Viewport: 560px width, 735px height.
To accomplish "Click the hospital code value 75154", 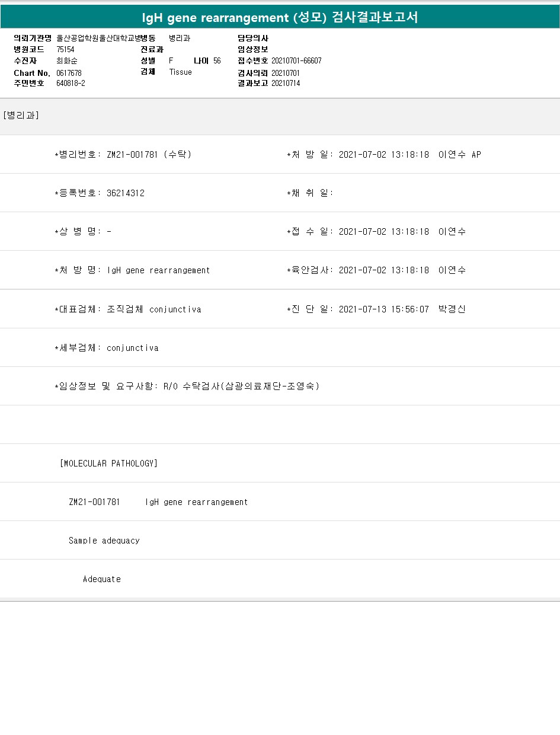I will (x=66, y=49).
